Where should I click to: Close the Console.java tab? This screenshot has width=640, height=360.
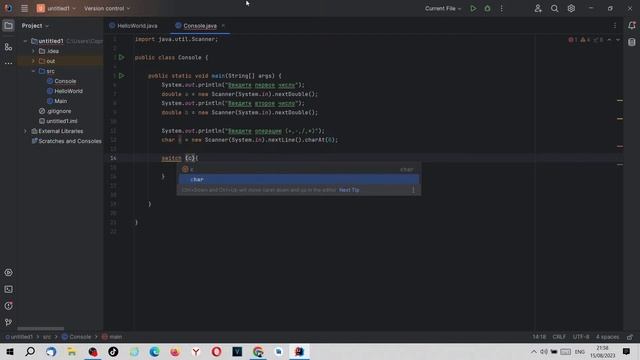click(x=223, y=26)
